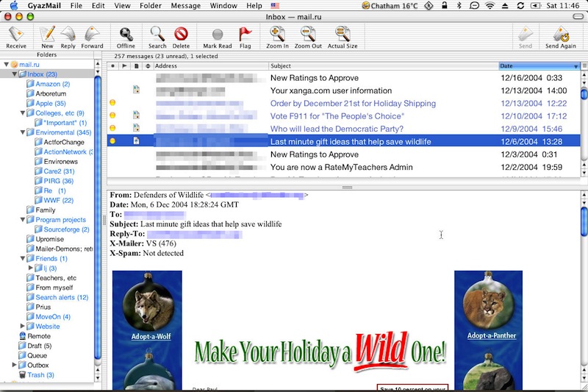Image resolution: width=588 pixels, height=392 pixels.
Task: Click the Zoom In toolbar icon
Action: [278, 34]
